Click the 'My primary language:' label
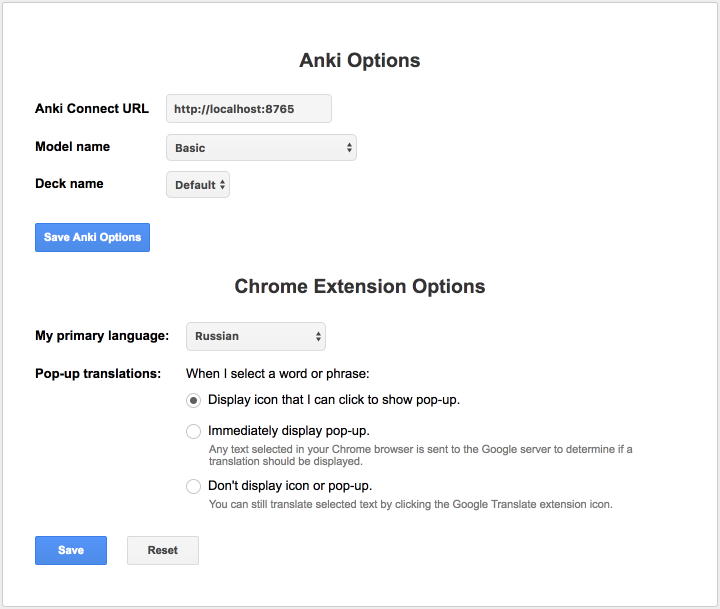 pos(102,336)
